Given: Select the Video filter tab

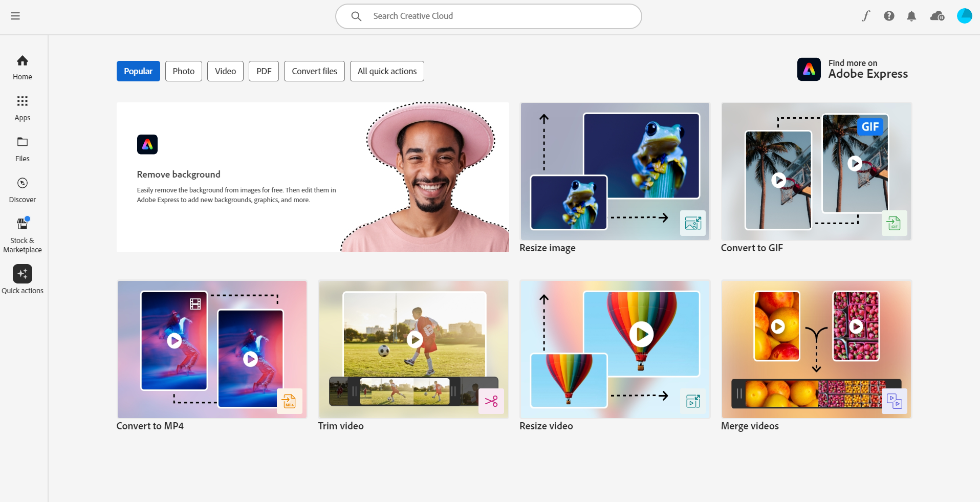Looking at the screenshot, I should pos(225,71).
